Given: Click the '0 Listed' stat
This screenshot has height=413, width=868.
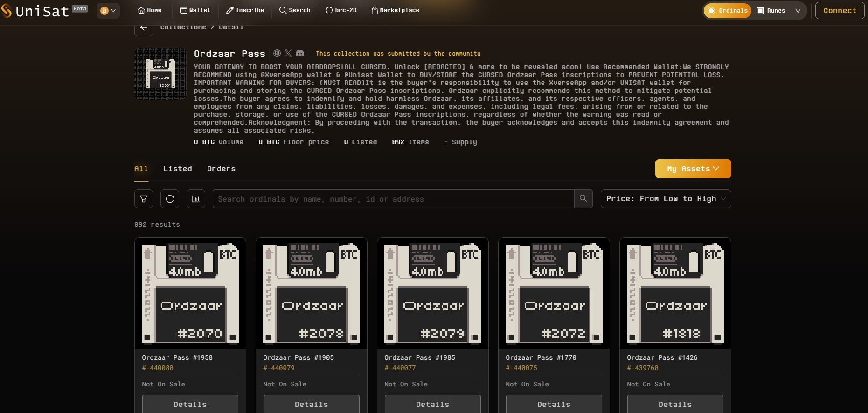Looking at the screenshot, I should [x=361, y=142].
